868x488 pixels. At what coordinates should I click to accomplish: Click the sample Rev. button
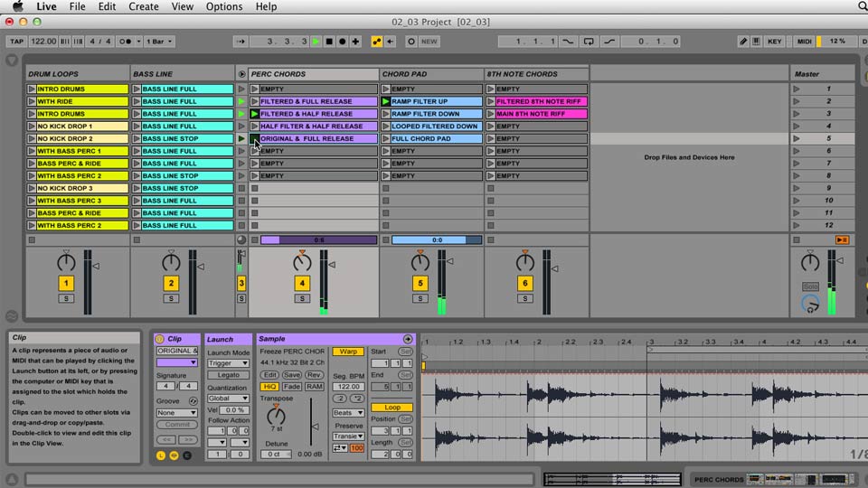pyautogui.click(x=314, y=375)
